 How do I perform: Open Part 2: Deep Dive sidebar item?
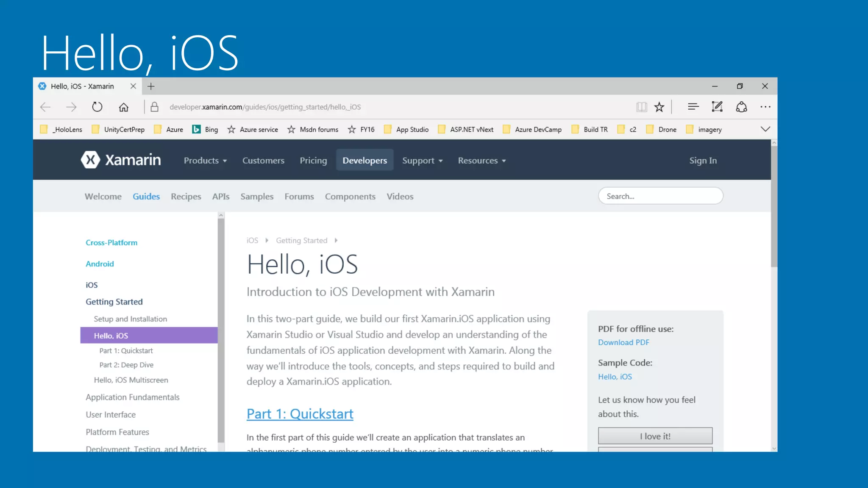pyautogui.click(x=126, y=365)
